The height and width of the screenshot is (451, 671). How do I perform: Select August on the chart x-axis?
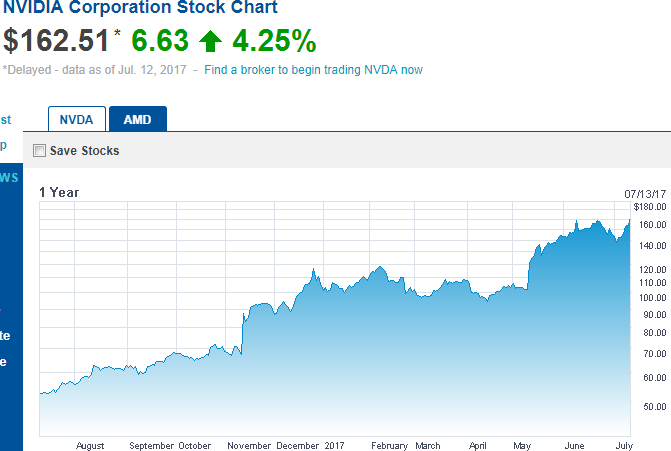90,445
